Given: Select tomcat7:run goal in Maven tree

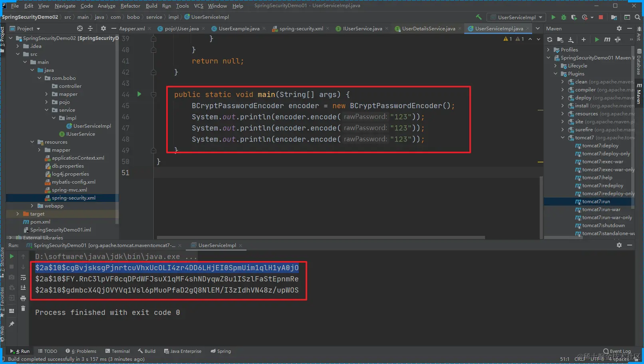Looking at the screenshot, I should coord(596,202).
